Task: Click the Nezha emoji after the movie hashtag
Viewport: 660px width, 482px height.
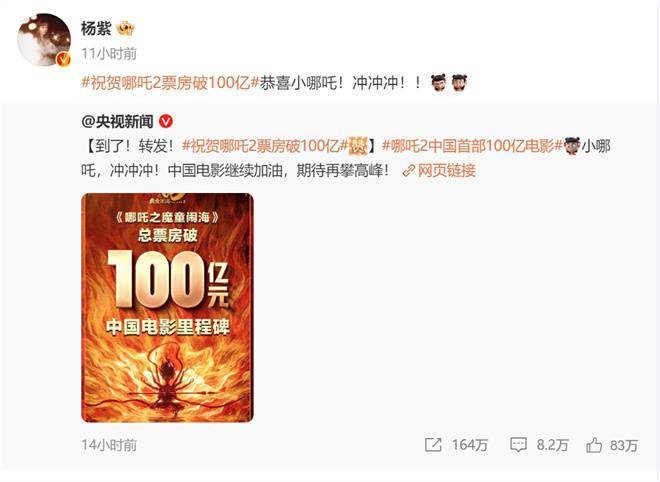Action: click(572, 146)
